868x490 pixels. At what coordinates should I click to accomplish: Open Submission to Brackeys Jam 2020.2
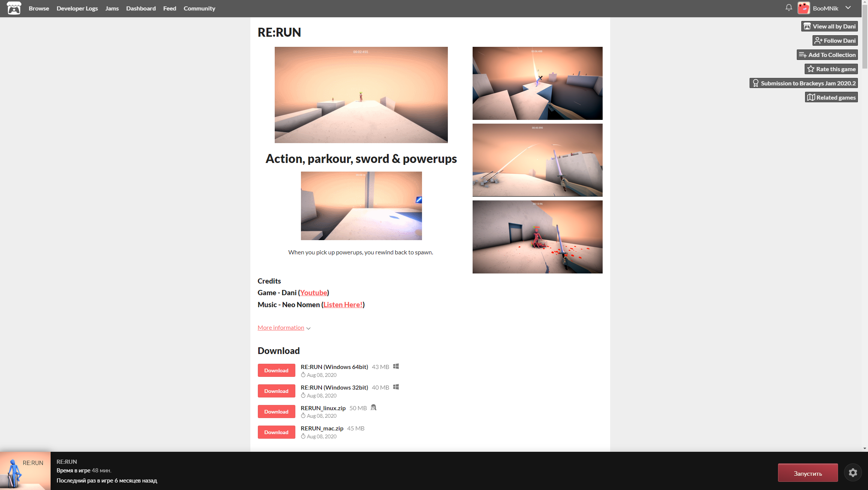(x=804, y=83)
